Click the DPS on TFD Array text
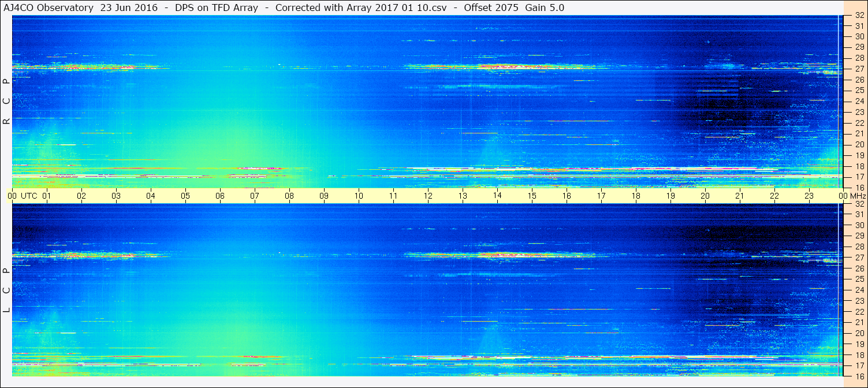The width and height of the screenshot is (868, 388). (x=217, y=8)
